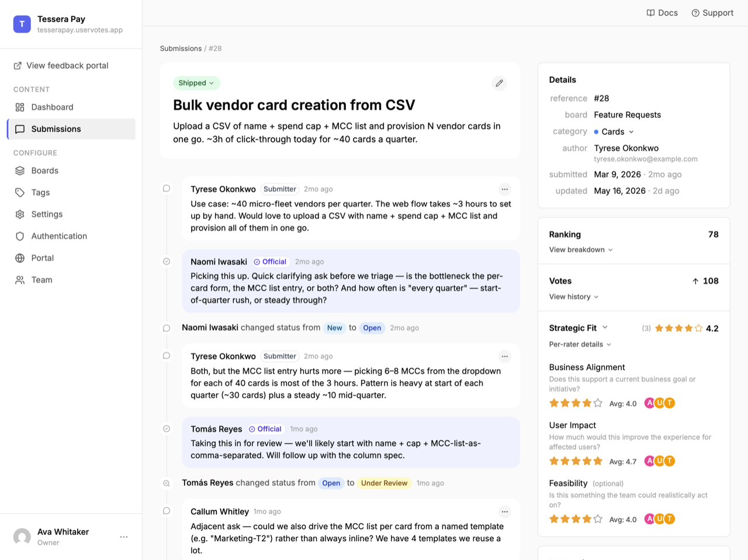Image resolution: width=748 pixels, height=560 pixels.
Task: Click the upvote arrow beside 108
Action: (x=695, y=281)
